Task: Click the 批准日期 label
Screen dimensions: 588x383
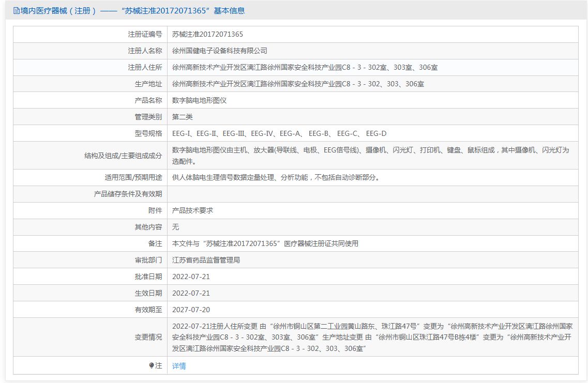Action: [x=148, y=276]
